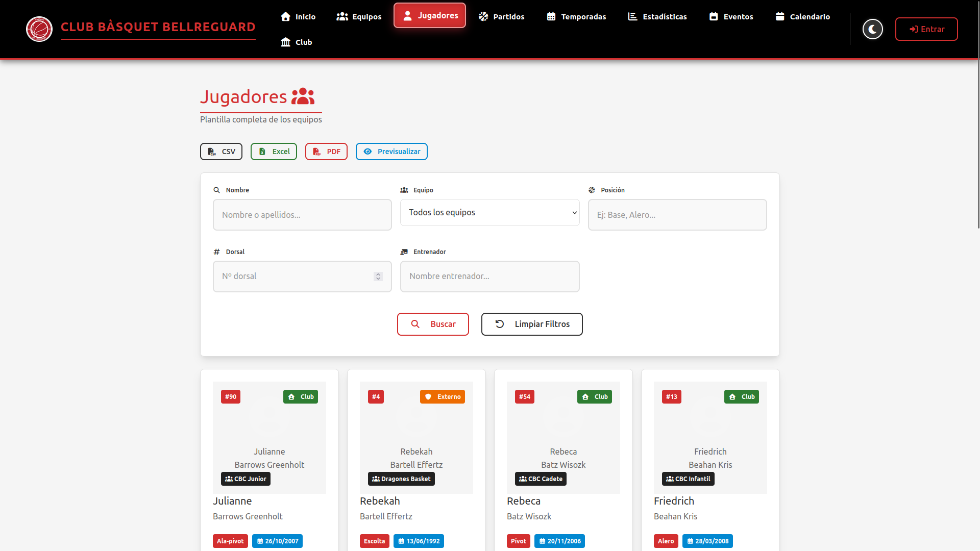The height and width of the screenshot is (551, 980).
Task: Focus the Nombre o apellidos input field
Action: (x=302, y=215)
